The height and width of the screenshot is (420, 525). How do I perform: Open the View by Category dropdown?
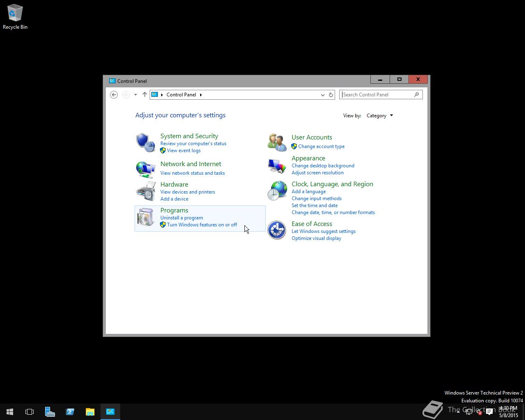tap(380, 116)
